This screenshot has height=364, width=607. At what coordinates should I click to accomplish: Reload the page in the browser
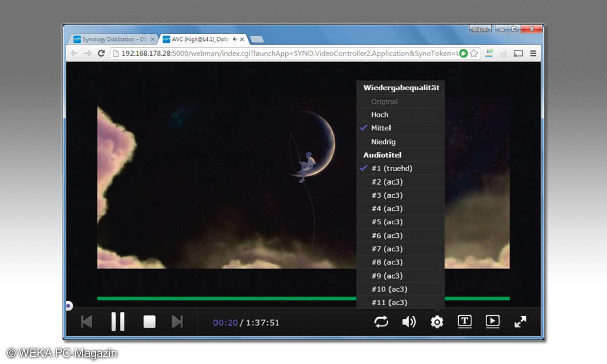tap(101, 53)
